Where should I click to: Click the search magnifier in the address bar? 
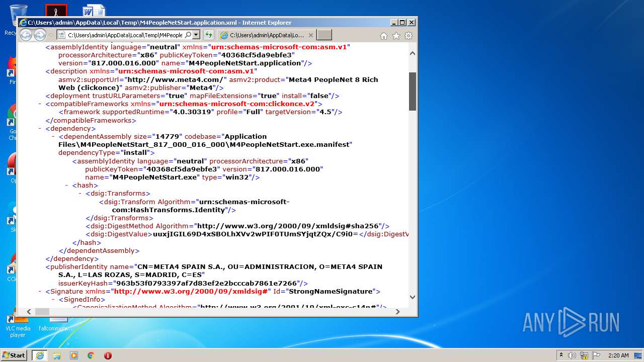point(188,35)
